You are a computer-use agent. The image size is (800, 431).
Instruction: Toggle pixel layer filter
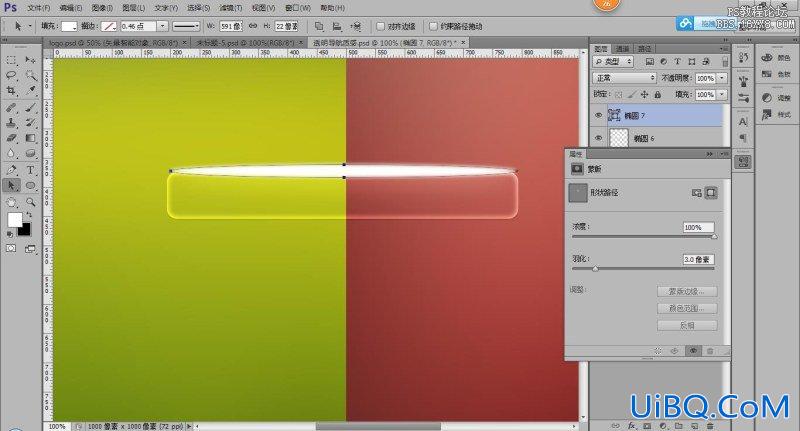[649, 61]
